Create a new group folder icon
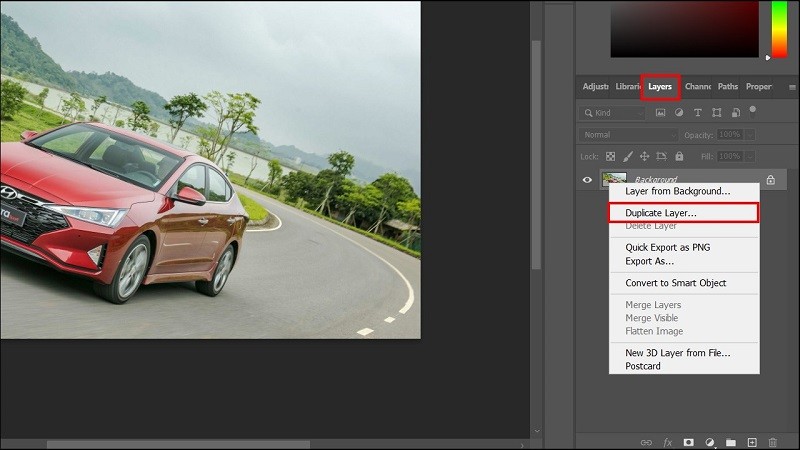 click(x=731, y=442)
